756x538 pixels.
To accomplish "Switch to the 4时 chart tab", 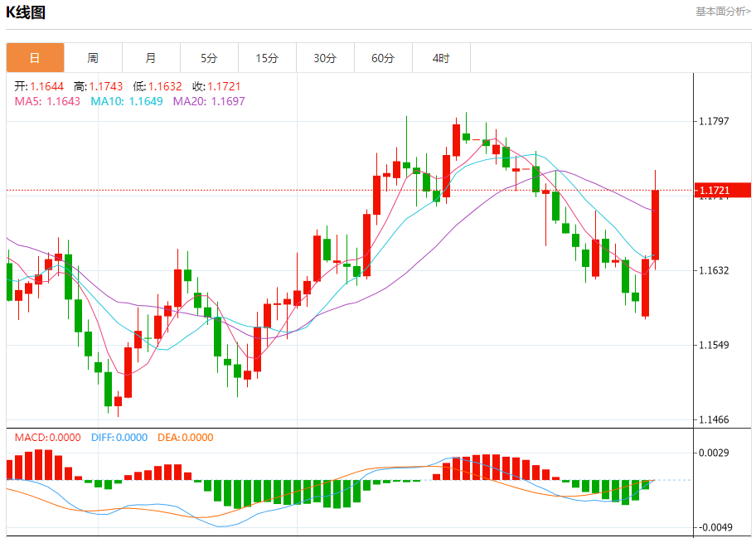I will (441, 58).
